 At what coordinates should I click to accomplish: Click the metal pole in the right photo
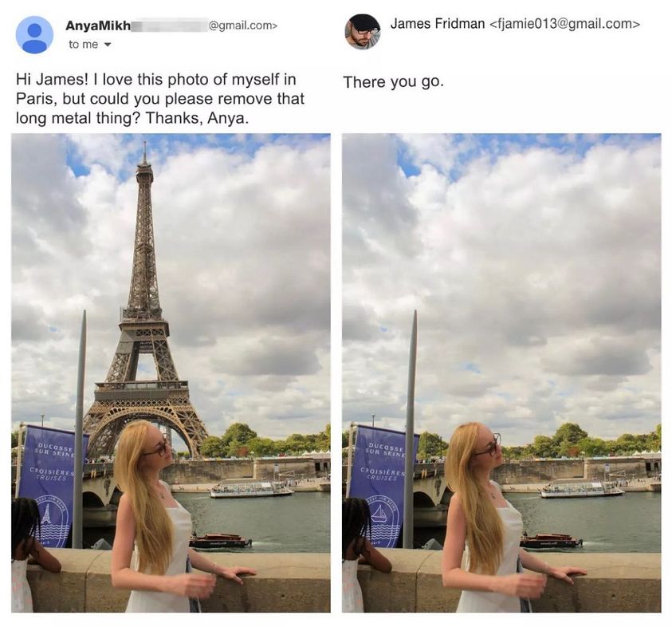click(x=411, y=429)
